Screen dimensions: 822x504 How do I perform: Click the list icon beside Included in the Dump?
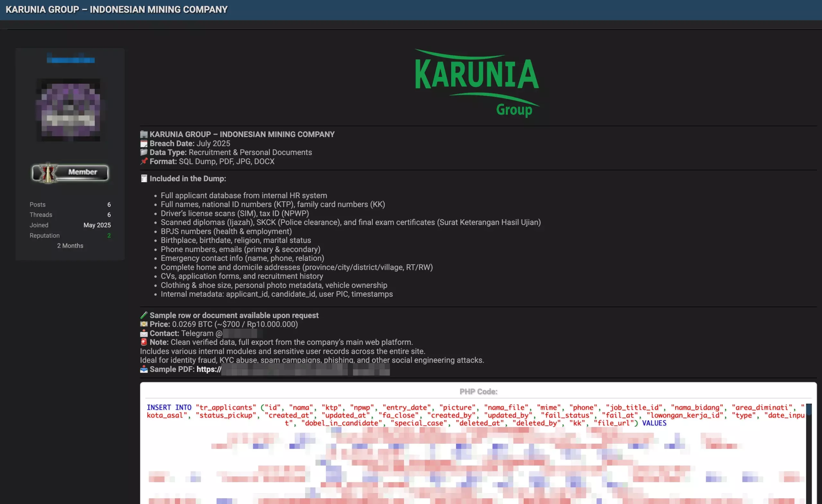[144, 179]
